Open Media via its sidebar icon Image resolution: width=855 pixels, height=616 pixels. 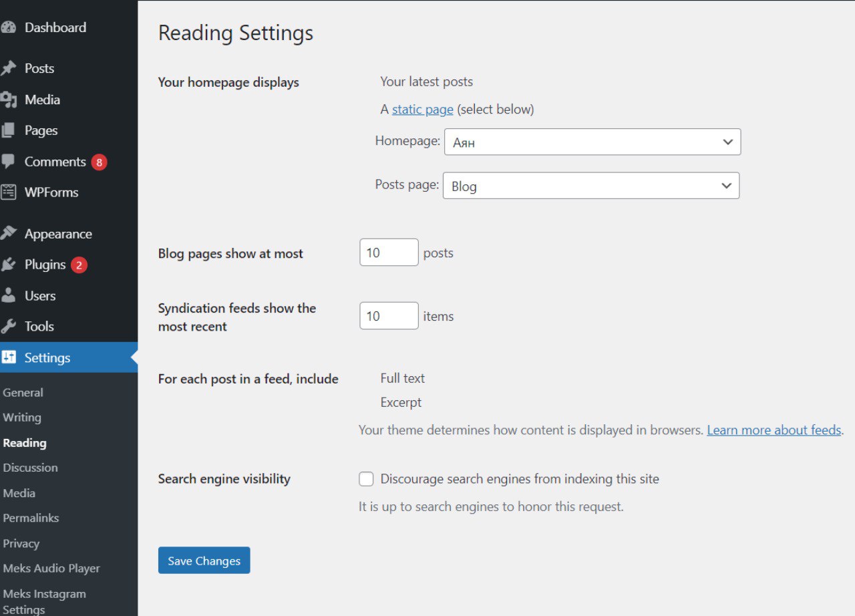point(8,100)
